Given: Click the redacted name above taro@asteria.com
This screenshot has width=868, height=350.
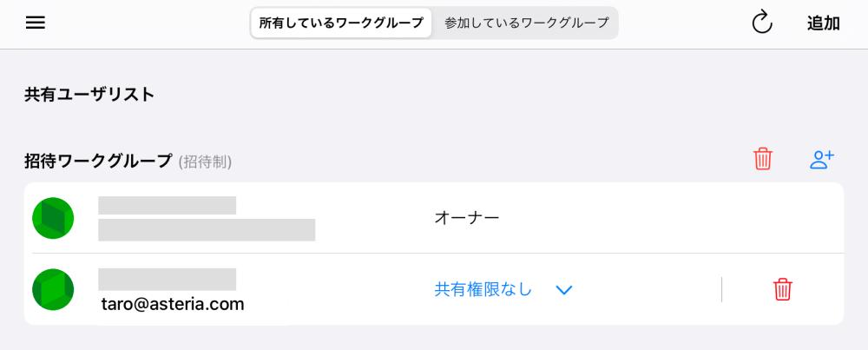Looking at the screenshot, I should click(x=167, y=279).
